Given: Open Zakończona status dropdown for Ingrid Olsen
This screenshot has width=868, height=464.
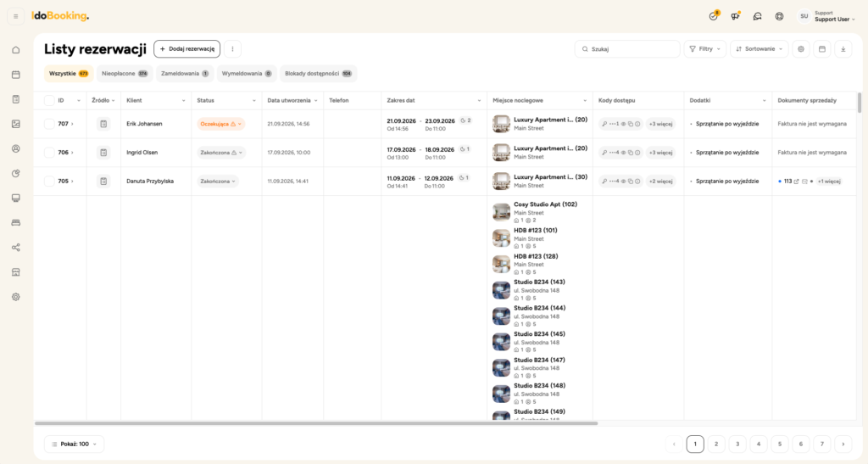Looking at the screenshot, I should click(221, 153).
